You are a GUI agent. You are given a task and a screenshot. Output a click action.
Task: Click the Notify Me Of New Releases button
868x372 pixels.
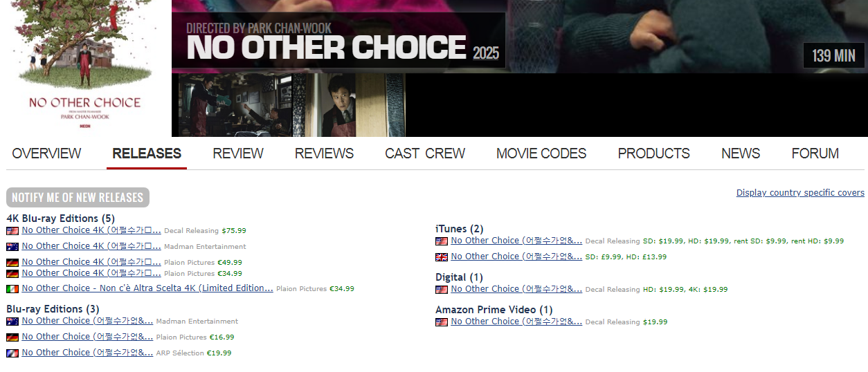78,197
